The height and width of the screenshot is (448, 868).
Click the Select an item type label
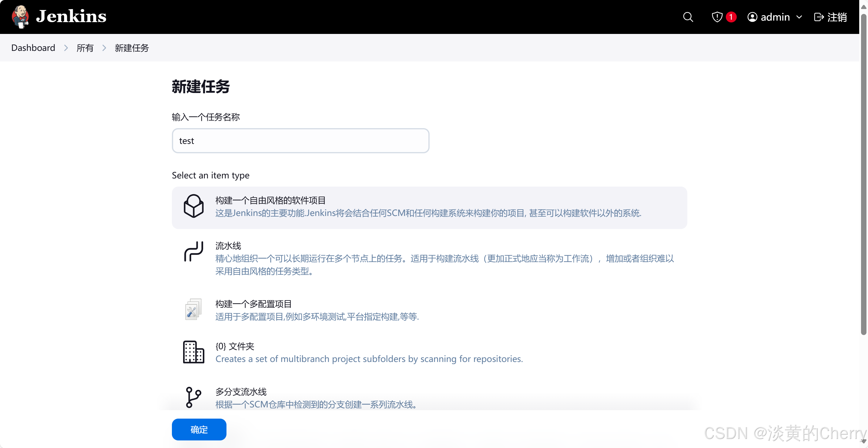click(211, 175)
